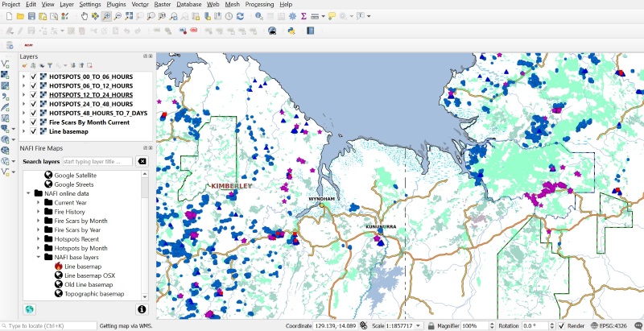Click the Zoom In magnifier tool

pos(106,16)
